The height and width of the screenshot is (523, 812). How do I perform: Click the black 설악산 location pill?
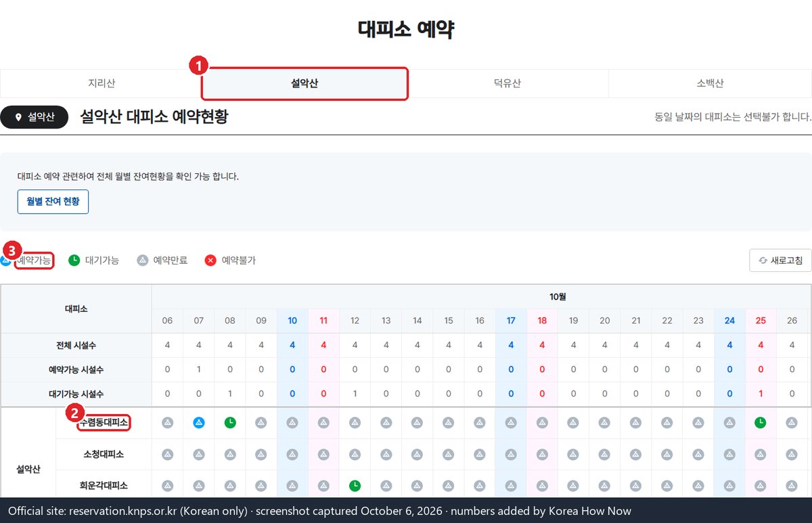(x=35, y=117)
